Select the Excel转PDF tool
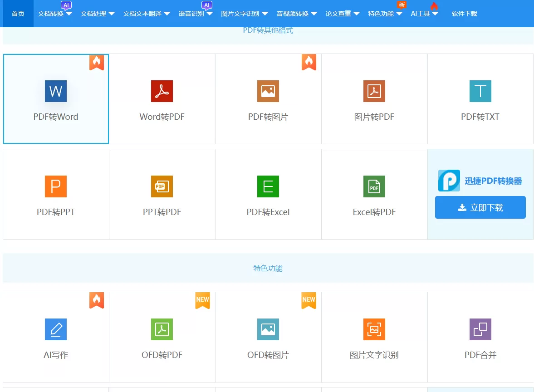The width and height of the screenshot is (534, 392). click(374, 194)
